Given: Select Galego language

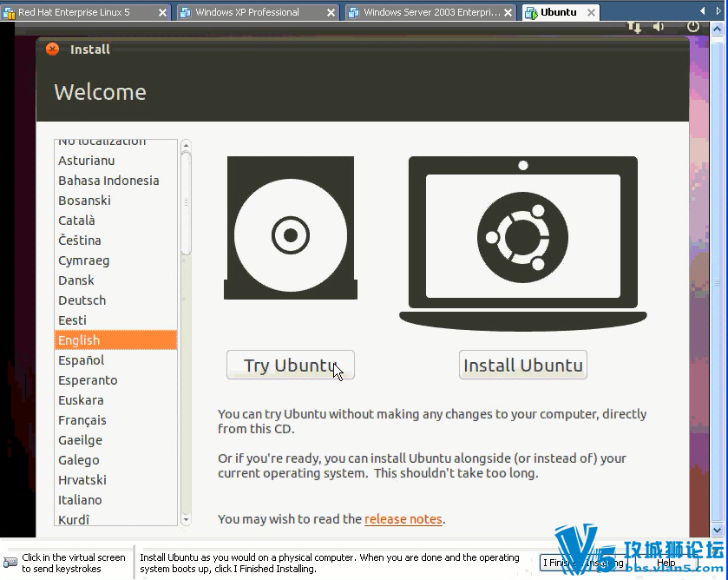Looking at the screenshot, I should tap(115, 460).
